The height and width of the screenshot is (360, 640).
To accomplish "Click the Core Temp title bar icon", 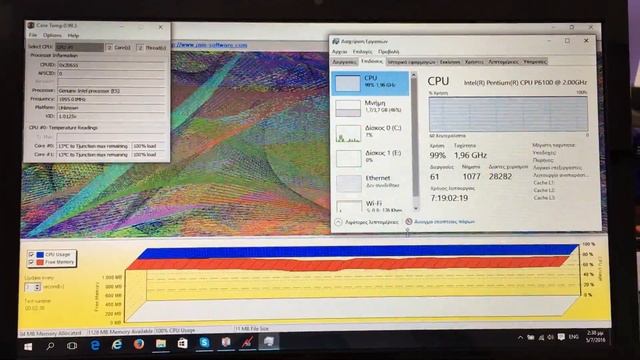I will (30, 25).
